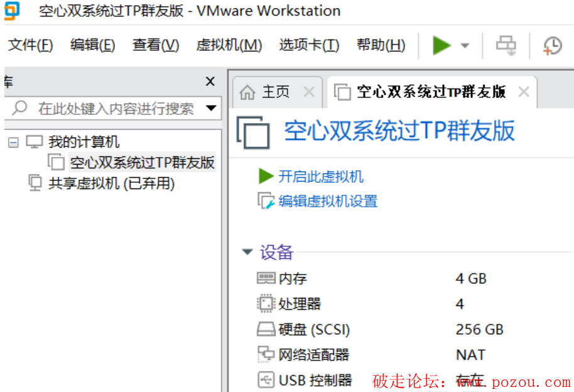Click the home icon on 主页 tab
The height and width of the screenshot is (392, 574).
point(247,92)
